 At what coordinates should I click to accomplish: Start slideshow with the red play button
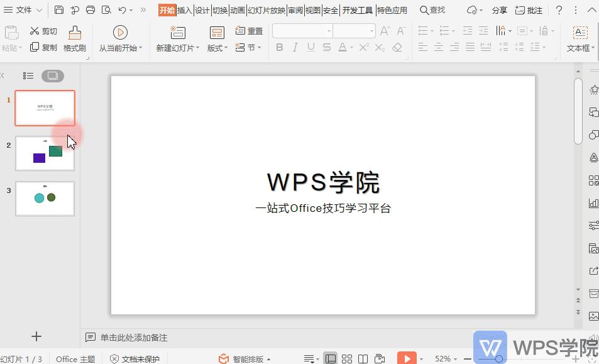point(408,358)
